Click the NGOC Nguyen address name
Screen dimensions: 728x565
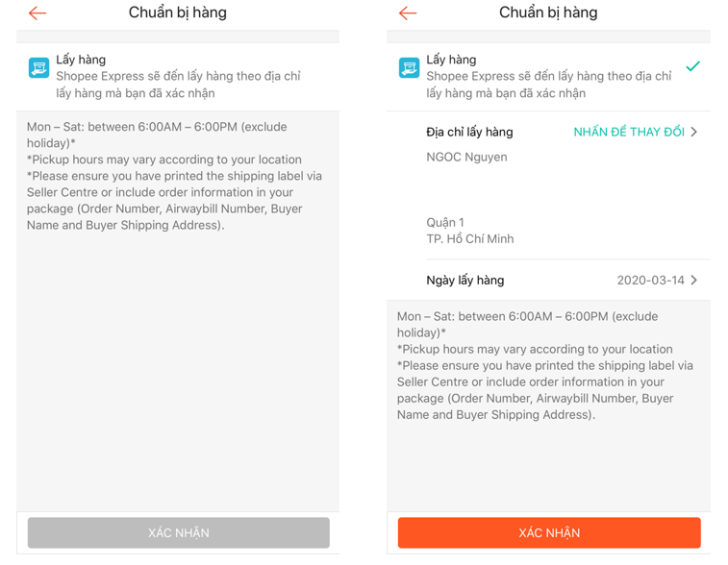(x=466, y=157)
